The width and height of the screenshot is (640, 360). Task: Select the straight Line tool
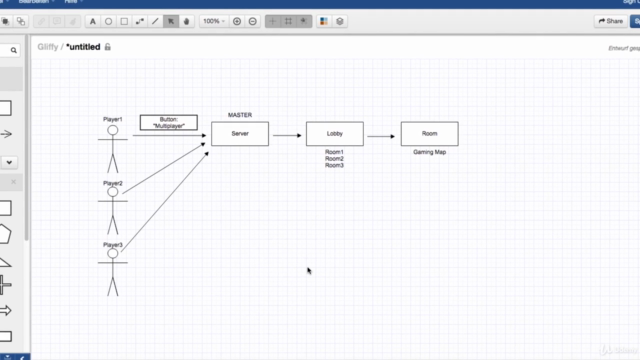pos(155,21)
